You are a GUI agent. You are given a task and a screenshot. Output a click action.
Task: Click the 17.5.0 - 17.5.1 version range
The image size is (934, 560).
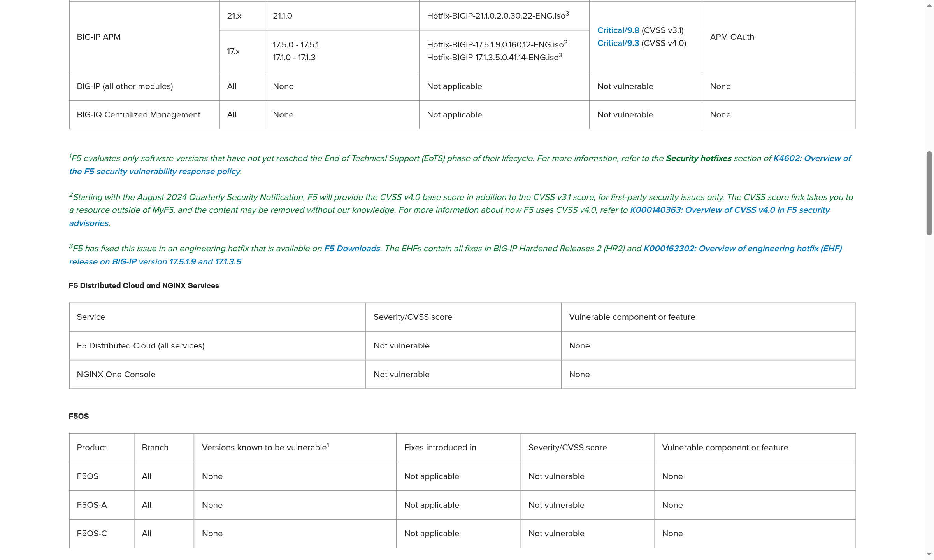point(296,45)
